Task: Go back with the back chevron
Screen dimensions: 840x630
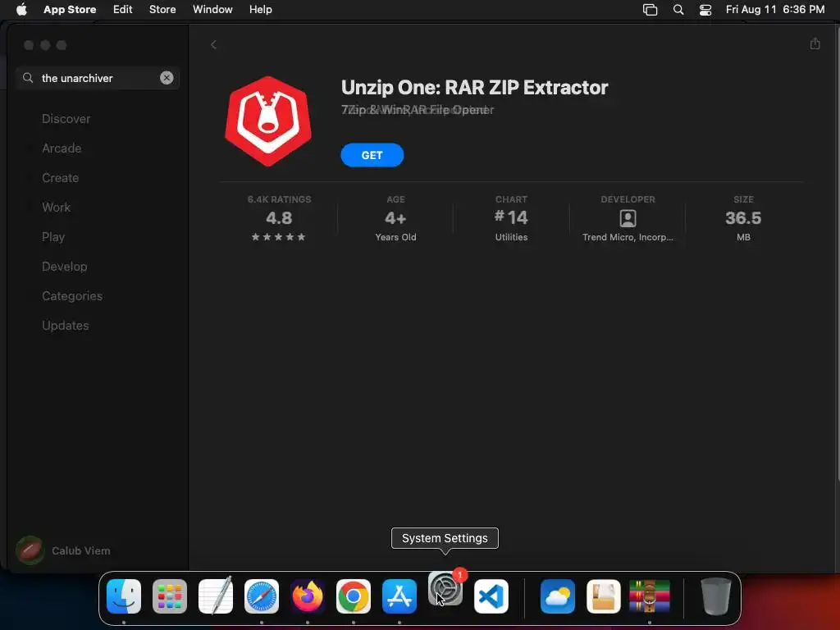Action: coord(213,44)
